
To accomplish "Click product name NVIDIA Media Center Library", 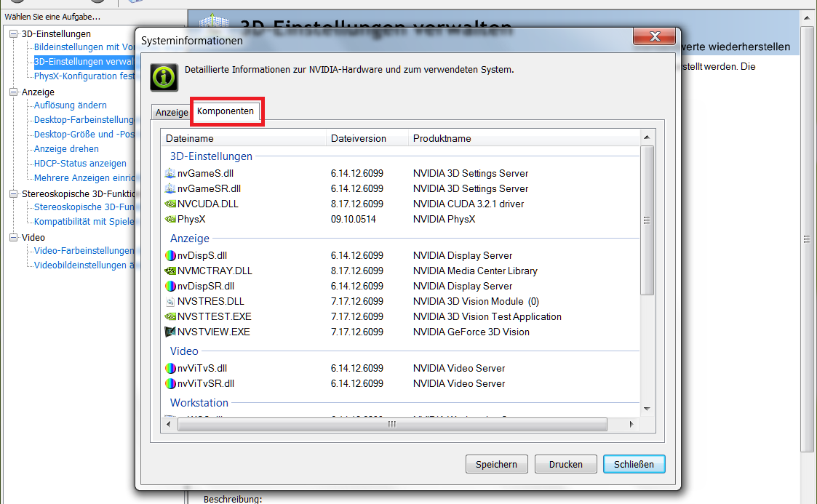I will (475, 271).
